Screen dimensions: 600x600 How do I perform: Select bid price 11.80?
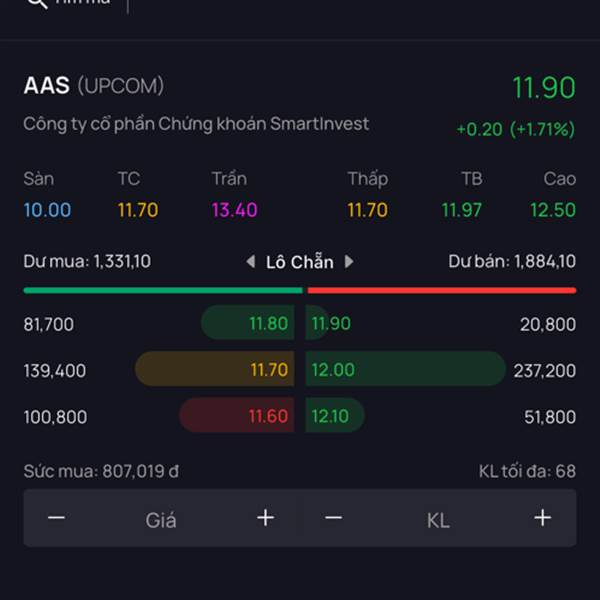pos(269,323)
